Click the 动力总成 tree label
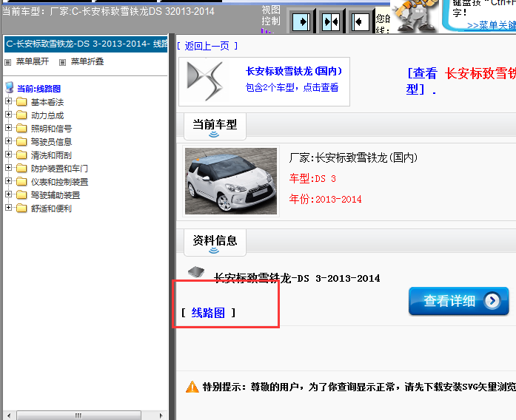This screenshot has height=420, width=516. (47, 115)
